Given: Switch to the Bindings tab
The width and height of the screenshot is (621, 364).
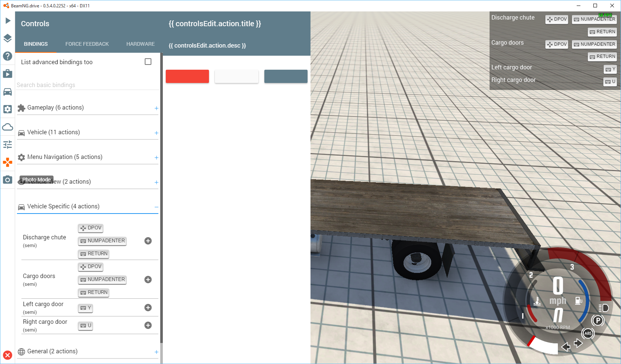Looking at the screenshot, I should 36,44.
